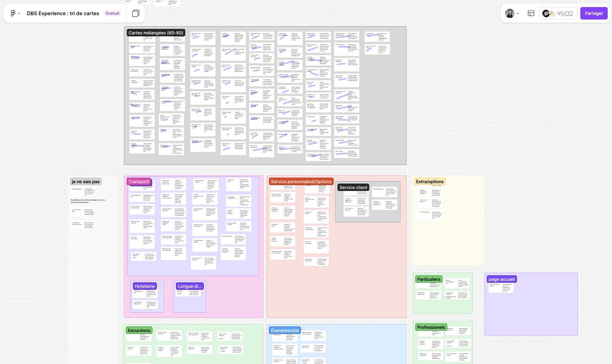Image resolution: width=612 pixels, height=364 pixels.
Task: Click the Gratuit plan badge
Action: [113, 13]
